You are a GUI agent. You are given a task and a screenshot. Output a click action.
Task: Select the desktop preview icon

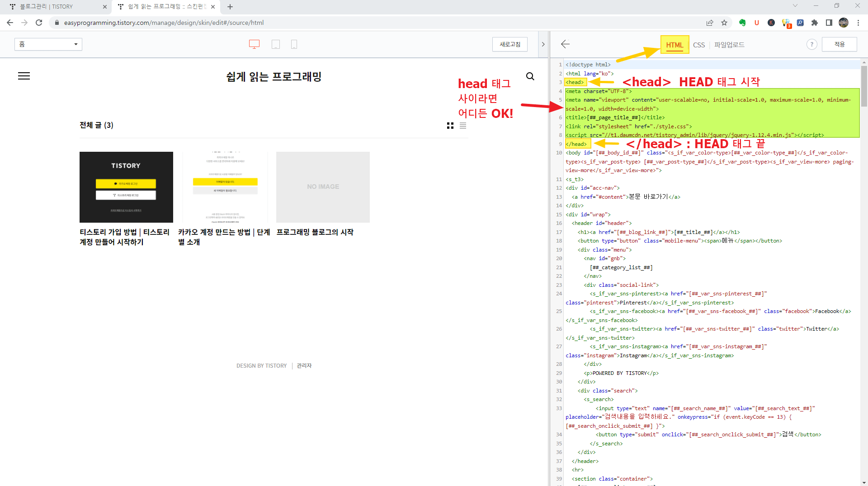coord(254,44)
